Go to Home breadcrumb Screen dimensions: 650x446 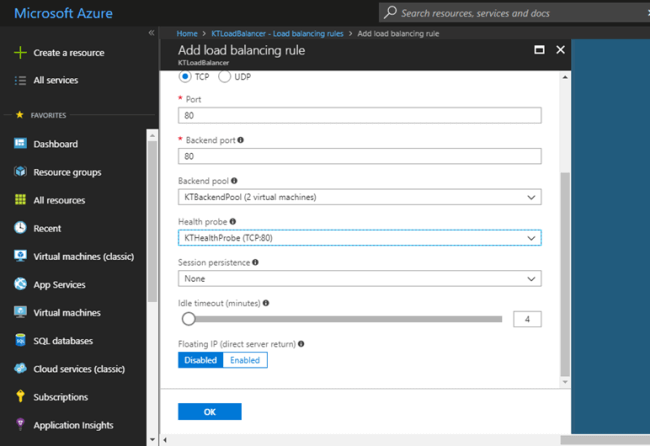(x=187, y=34)
